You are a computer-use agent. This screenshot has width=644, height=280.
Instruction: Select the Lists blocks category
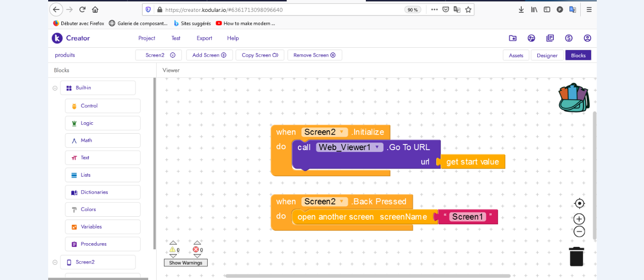(x=103, y=175)
